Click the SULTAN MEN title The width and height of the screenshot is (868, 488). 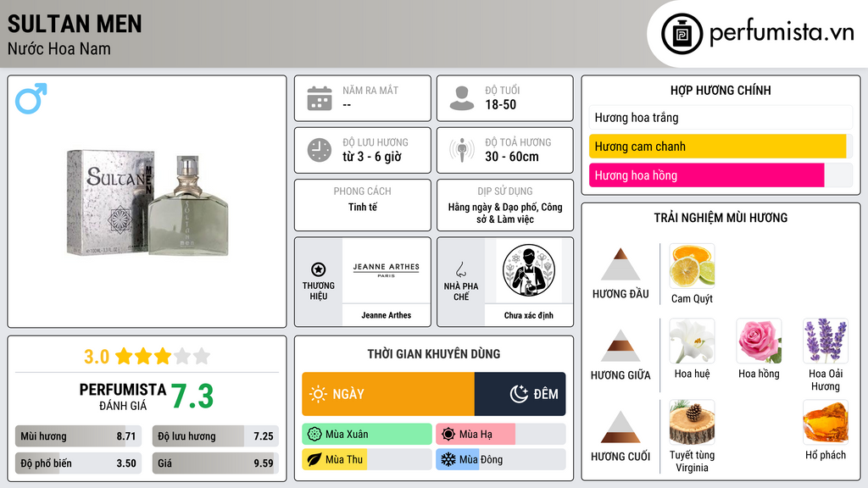pyautogui.click(x=75, y=24)
